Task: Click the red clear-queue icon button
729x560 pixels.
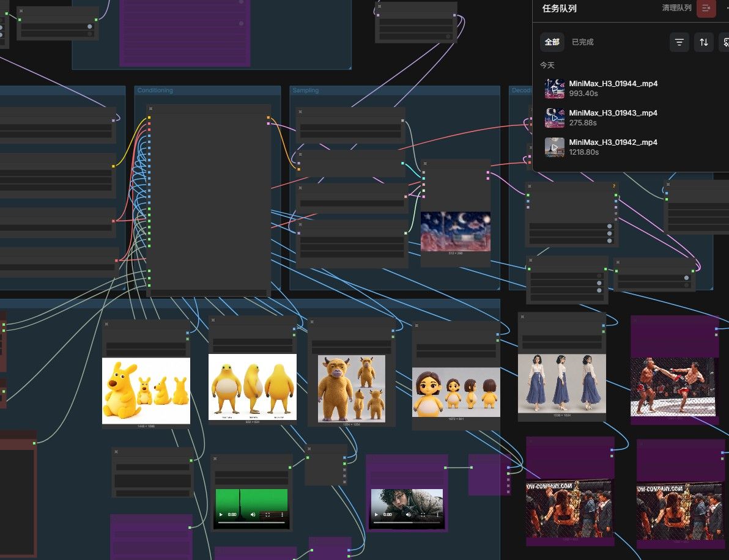Action: click(706, 8)
